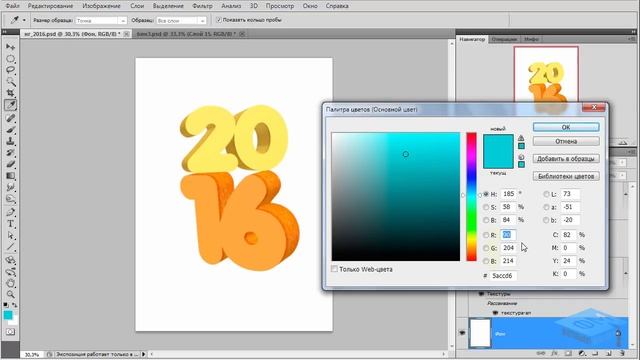Open the Справка menu

337,6
